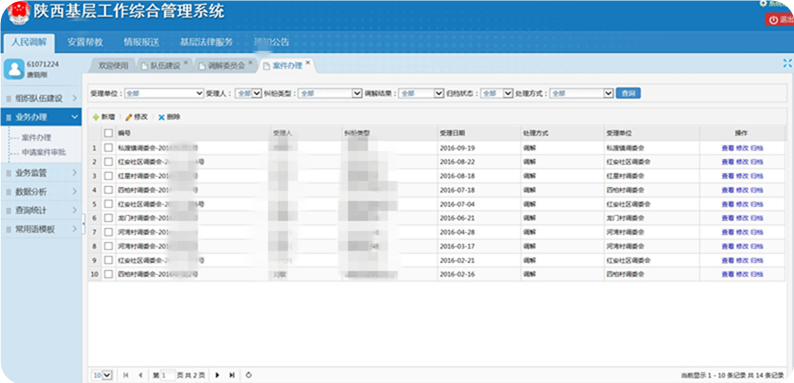Viewport: 794px width, 383px height.
Task: Open the 调解结果 filter dropdown
Action: coord(421,93)
